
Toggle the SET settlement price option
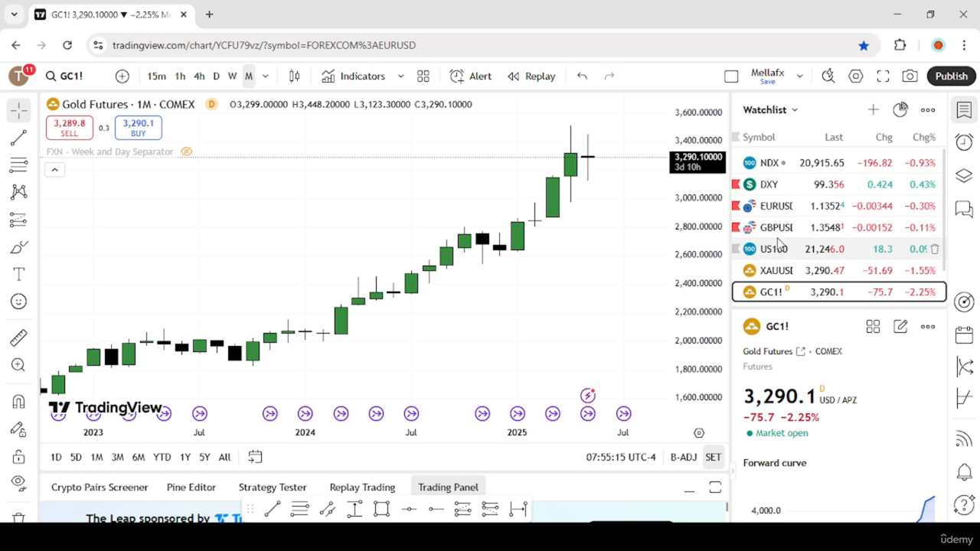(x=713, y=457)
